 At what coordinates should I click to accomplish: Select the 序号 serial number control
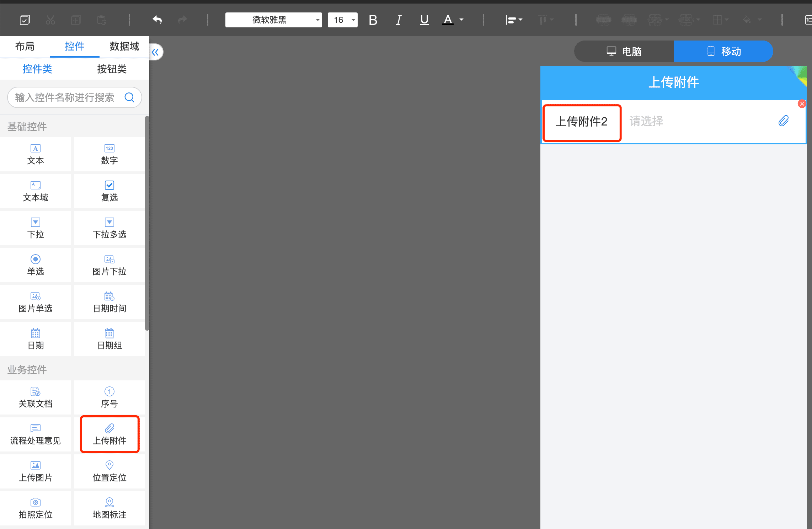click(x=109, y=398)
